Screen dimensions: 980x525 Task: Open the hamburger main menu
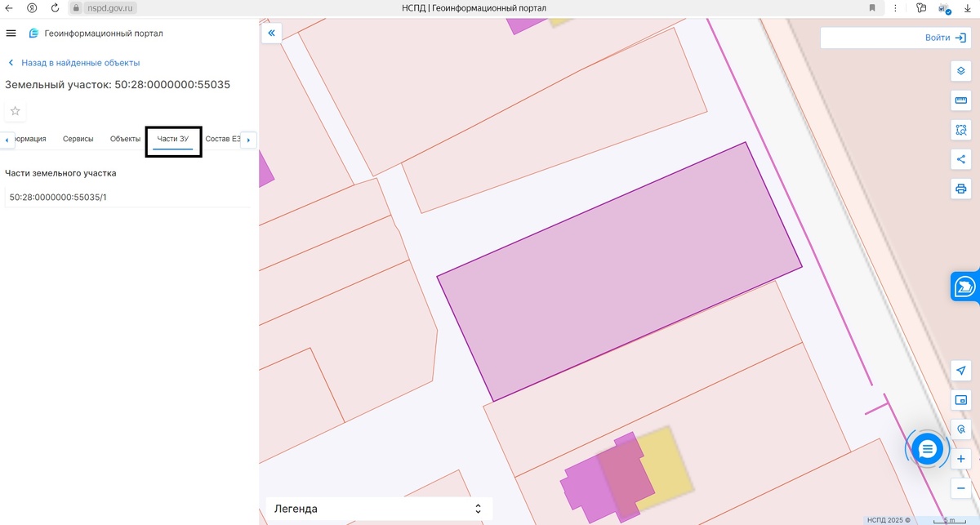pyautogui.click(x=11, y=33)
